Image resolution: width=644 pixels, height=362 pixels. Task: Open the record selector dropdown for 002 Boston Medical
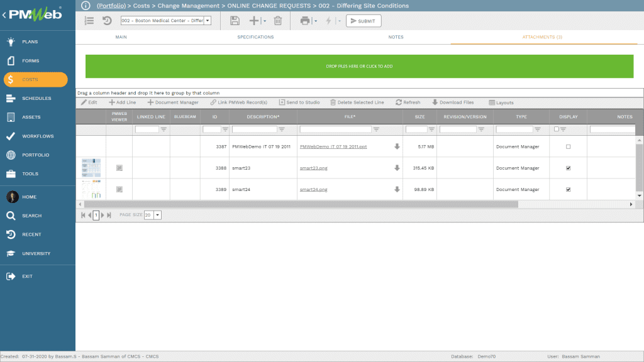tap(208, 21)
